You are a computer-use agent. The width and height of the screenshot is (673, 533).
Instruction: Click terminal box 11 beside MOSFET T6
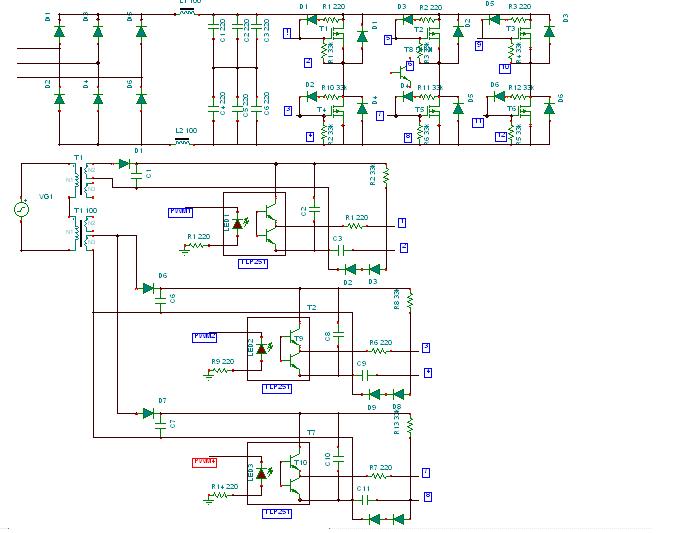point(478,123)
